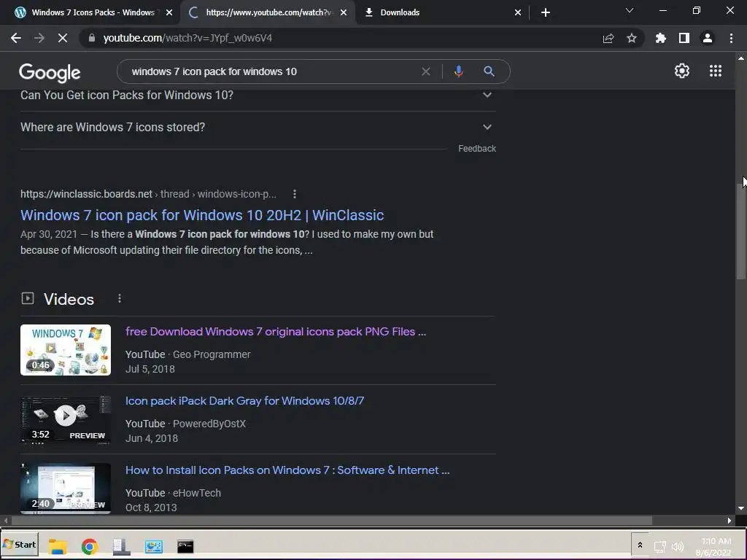Close the Windows 7 Icons Packs tab
The image size is (747, 560).
point(169,12)
